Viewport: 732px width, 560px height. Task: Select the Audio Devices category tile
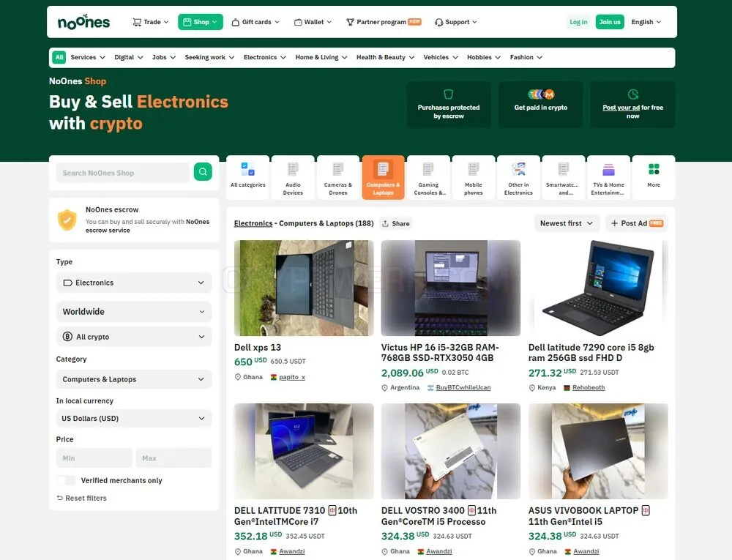pyautogui.click(x=293, y=177)
